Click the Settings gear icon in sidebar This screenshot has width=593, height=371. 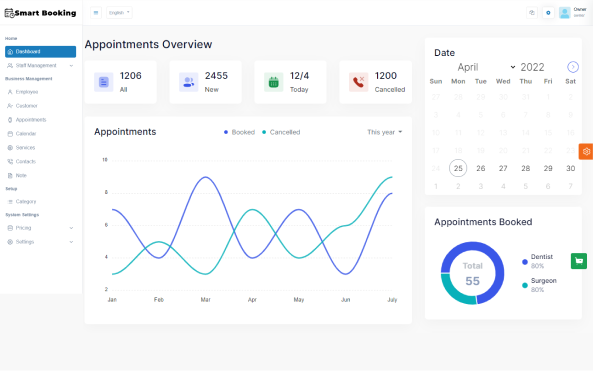pyautogui.click(x=10, y=242)
